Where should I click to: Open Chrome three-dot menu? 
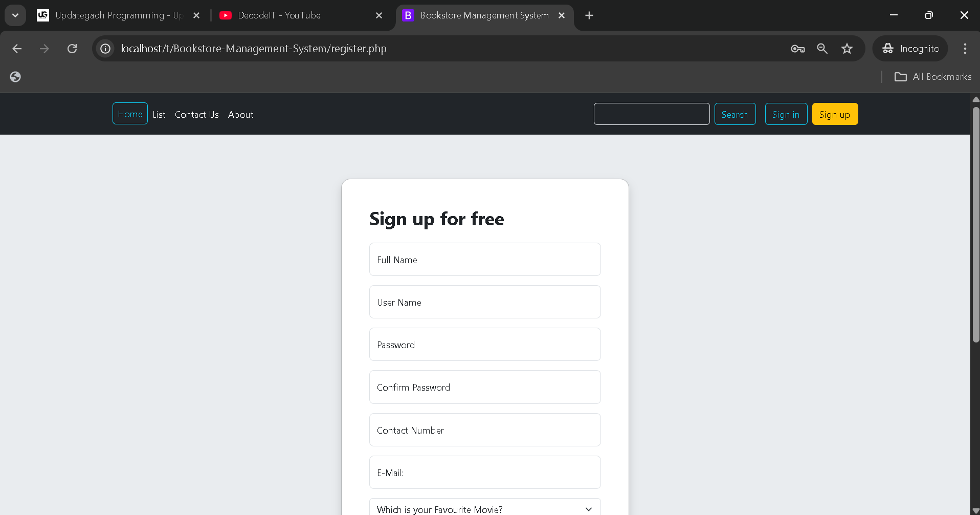click(965, 49)
